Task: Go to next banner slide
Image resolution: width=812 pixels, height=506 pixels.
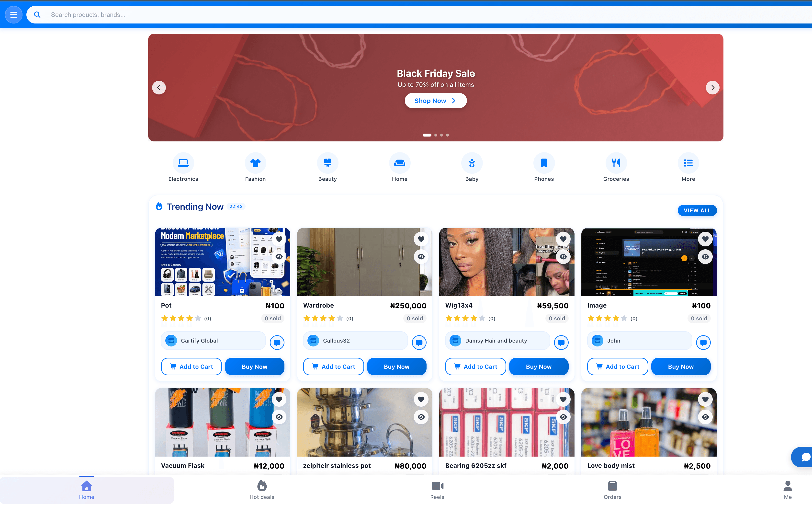Action: click(x=712, y=88)
